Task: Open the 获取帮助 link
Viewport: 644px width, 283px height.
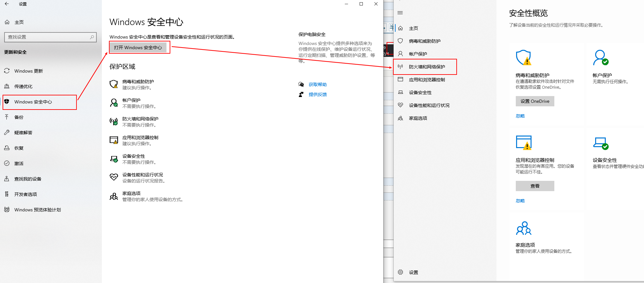Action: tap(318, 84)
